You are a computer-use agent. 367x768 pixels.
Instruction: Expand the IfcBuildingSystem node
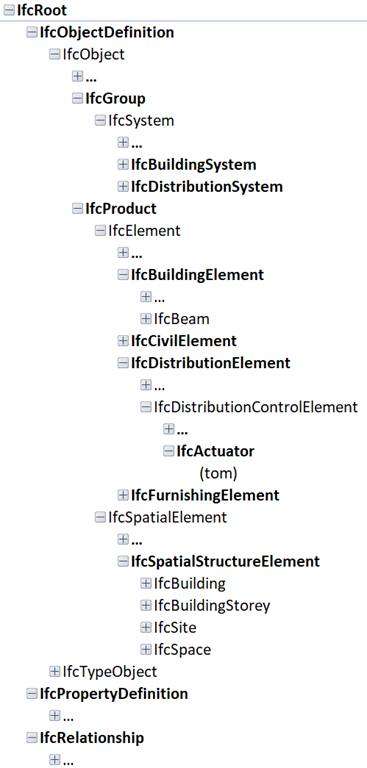tap(122, 165)
